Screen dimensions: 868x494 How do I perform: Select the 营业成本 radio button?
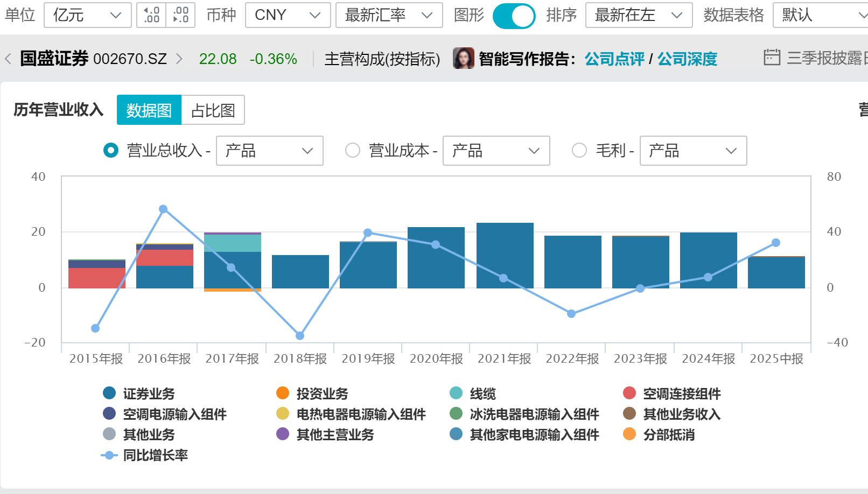pyautogui.click(x=353, y=151)
